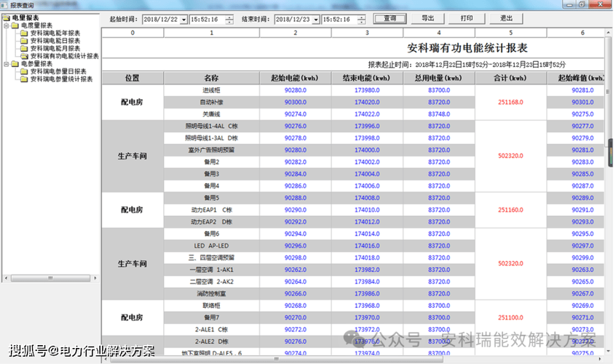Click the 名称 column header
Viewport: 616px width, 364px height.
(x=211, y=78)
